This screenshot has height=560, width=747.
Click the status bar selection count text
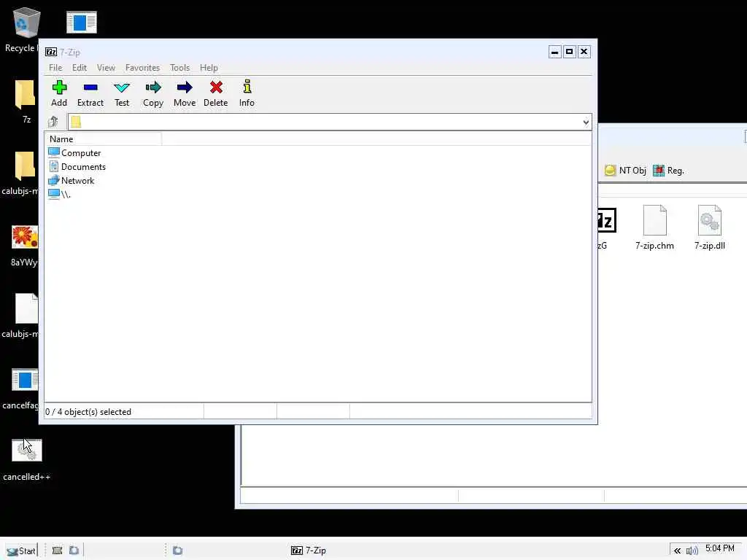[88, 412]
